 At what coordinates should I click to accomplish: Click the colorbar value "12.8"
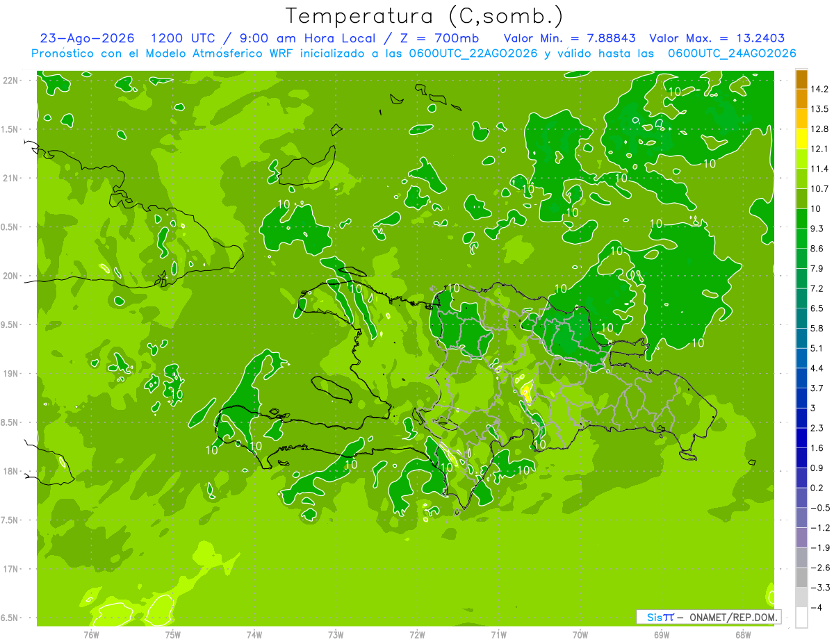(x=820, y=129)
